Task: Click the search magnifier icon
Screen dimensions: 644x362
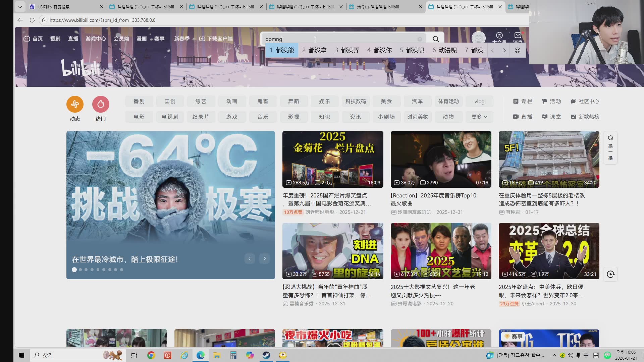Action: tap(435, 39)
